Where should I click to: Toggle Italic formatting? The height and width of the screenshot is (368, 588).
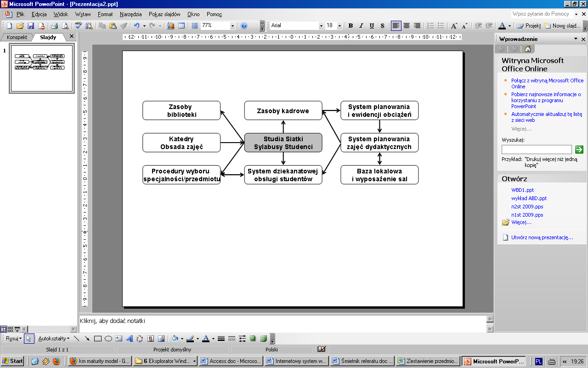pos(361,26)
